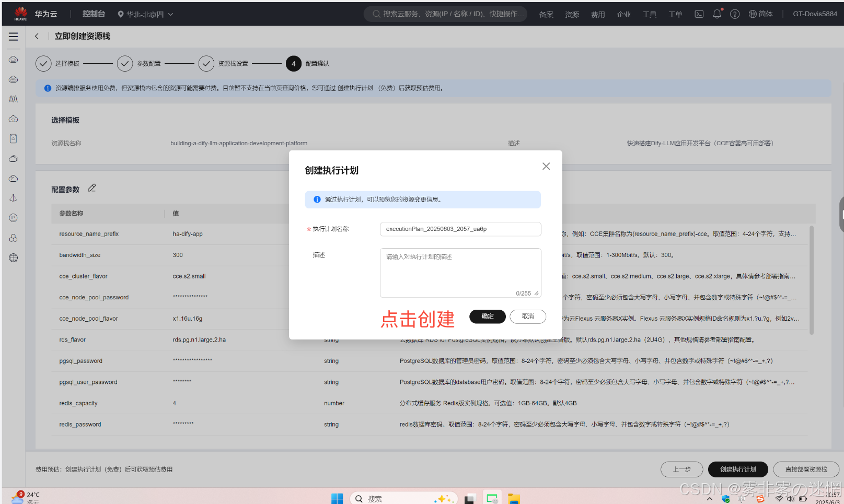Click 确定 to create the execution plan
The image size is (844, 504).
488,317
